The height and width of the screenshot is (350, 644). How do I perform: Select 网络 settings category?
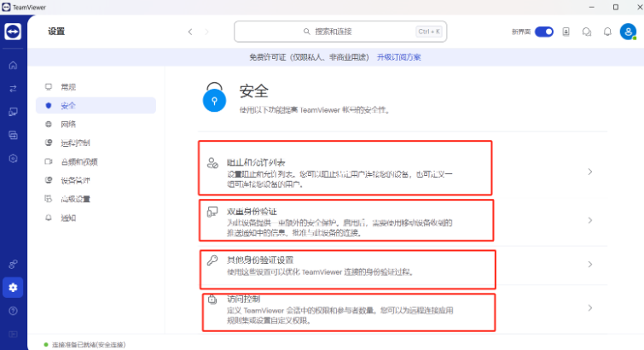(x=96, y=124)
